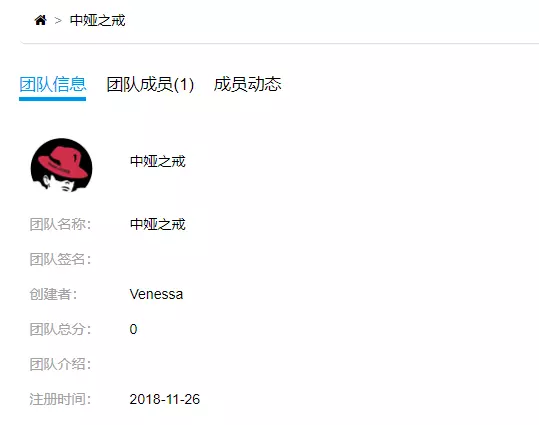Click the 团队签名 label
This screenshot has height=425, width=539.
[x=60, y=259]
